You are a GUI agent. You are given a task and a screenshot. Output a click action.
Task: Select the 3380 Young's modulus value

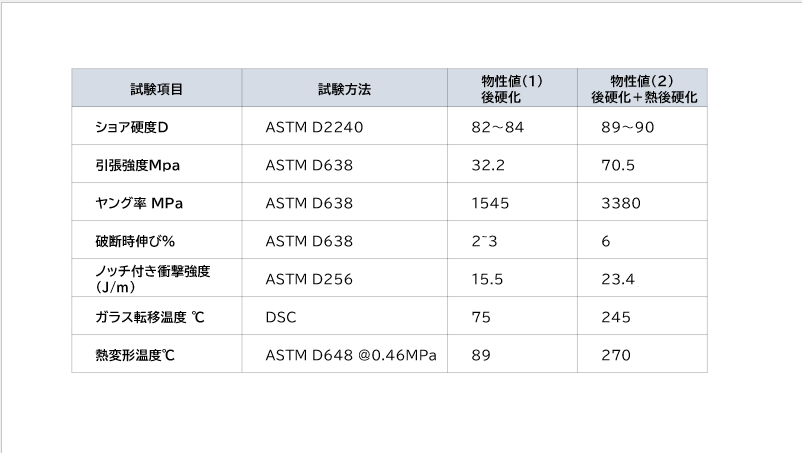pyautogui.click(x=621, y=203)
